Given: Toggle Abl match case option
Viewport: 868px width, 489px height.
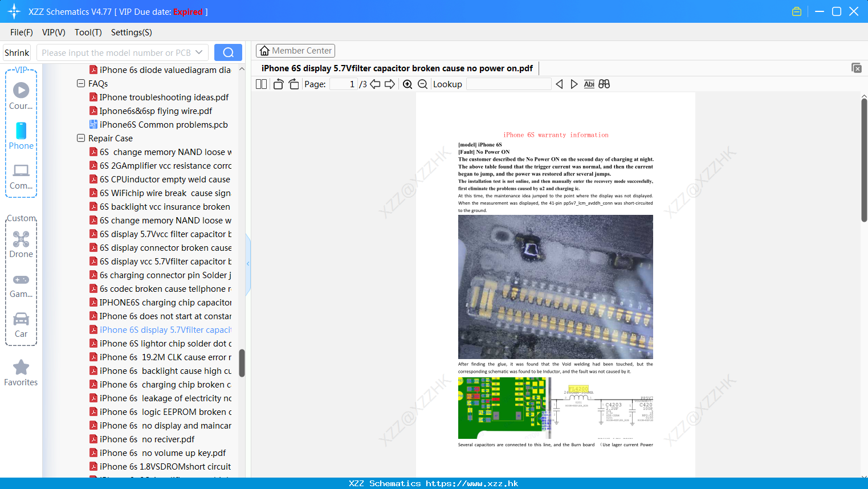Looking at the screenshot, I should pyautogui.click(x=589, y=84).
